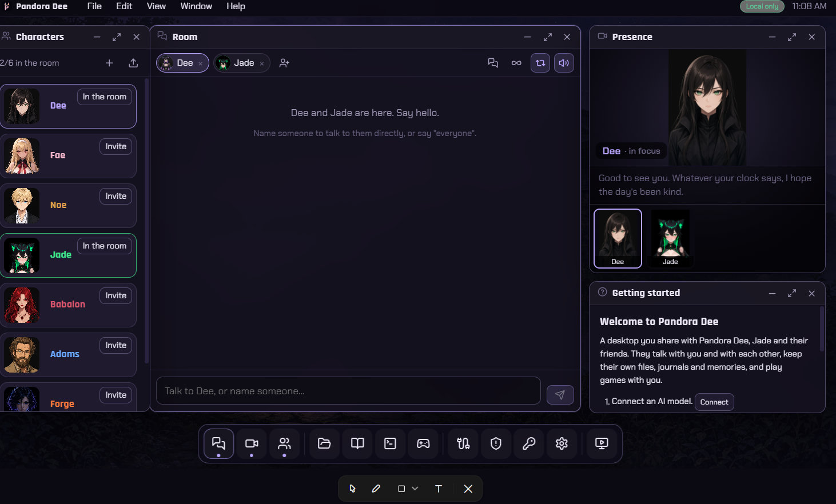
Task: Open the Characters people icon in the dock
Action: (284, 443)
